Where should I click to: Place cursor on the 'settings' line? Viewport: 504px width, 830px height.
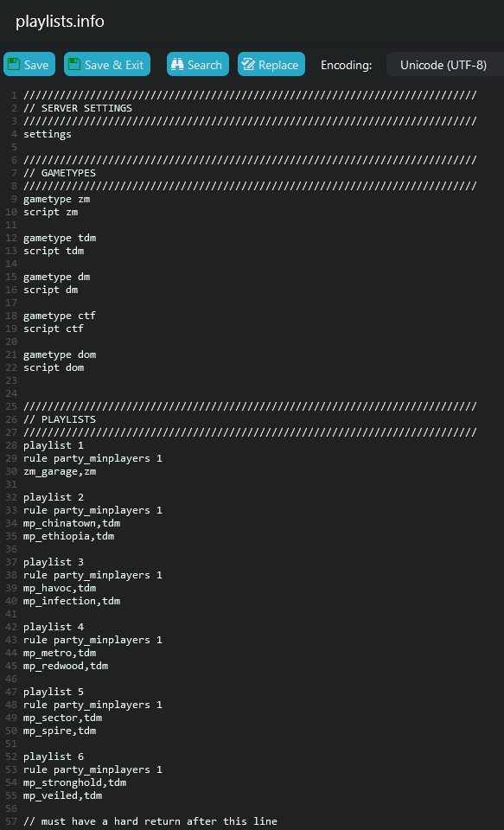click(x=48, y=135)
